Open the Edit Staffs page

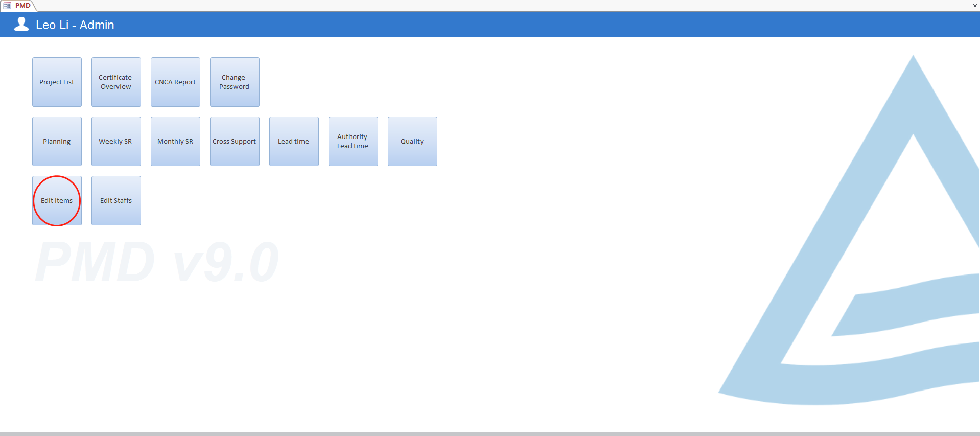coord(116,200)
